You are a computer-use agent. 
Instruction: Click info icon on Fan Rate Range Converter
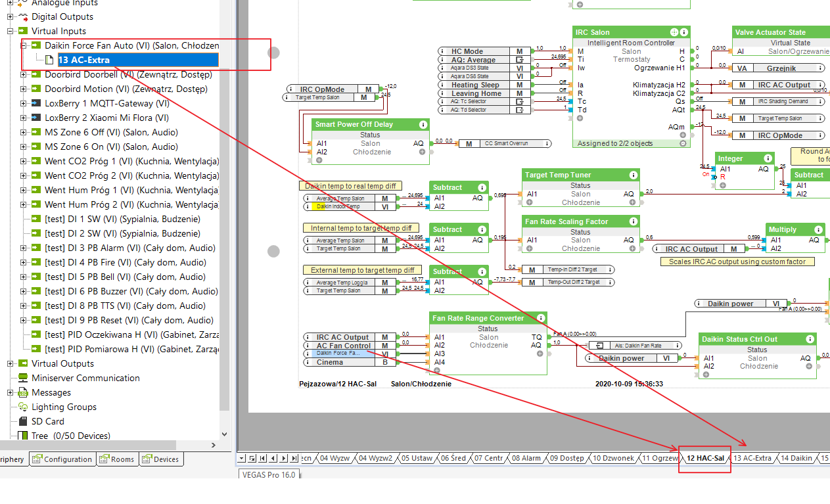click(540, 318)
